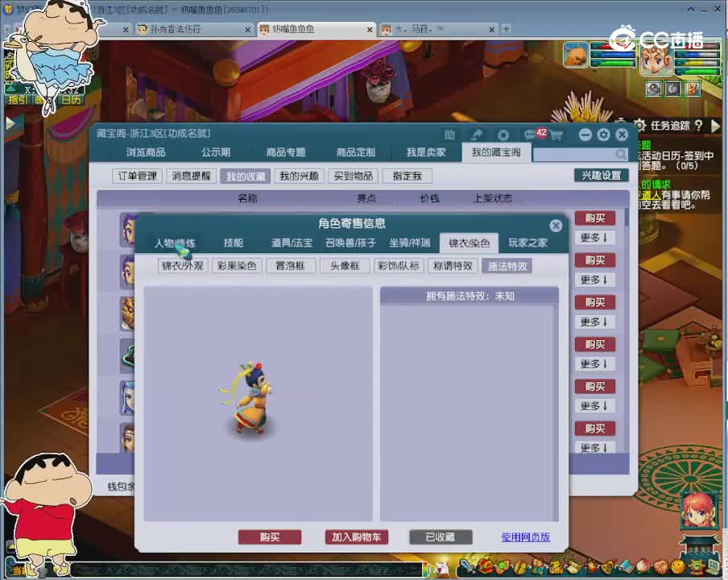Click the orange pet portrait

[x=576, y=55]
